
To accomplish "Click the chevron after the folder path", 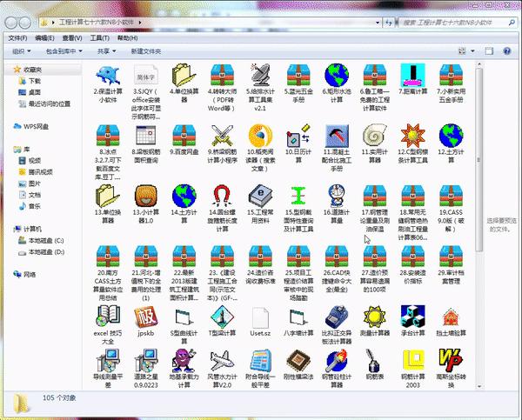I will (140, 23).
